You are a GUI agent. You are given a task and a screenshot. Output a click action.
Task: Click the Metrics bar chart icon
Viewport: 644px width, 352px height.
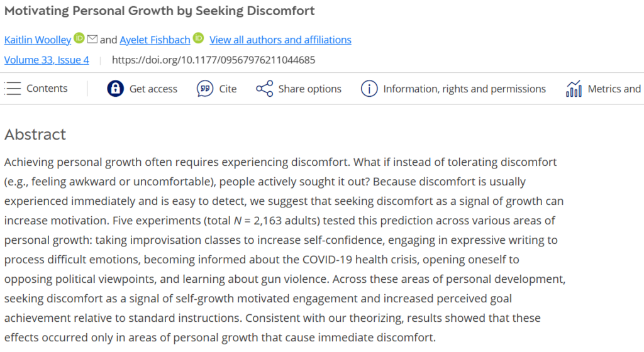click(x=574, y=89)
